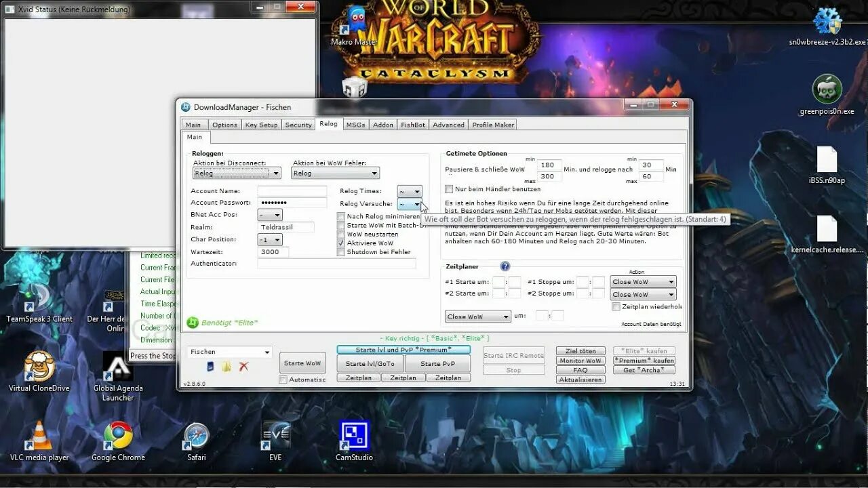Open Char Position dropdown

pos(270,240)
